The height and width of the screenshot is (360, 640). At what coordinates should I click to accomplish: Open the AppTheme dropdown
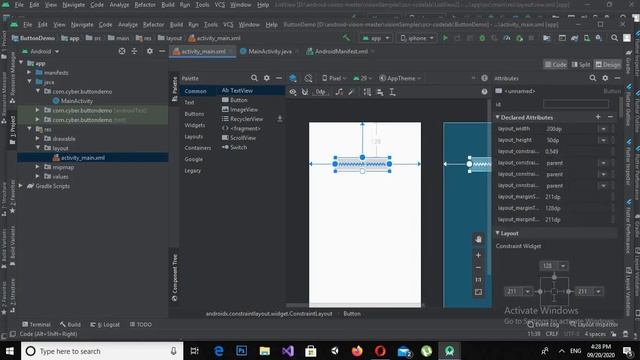(x=400, y=78)
